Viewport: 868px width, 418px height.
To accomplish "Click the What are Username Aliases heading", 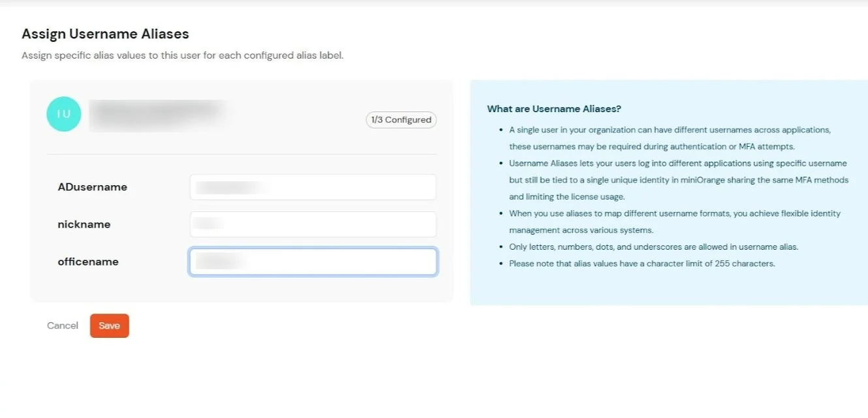I will click(x=554, y=108).
